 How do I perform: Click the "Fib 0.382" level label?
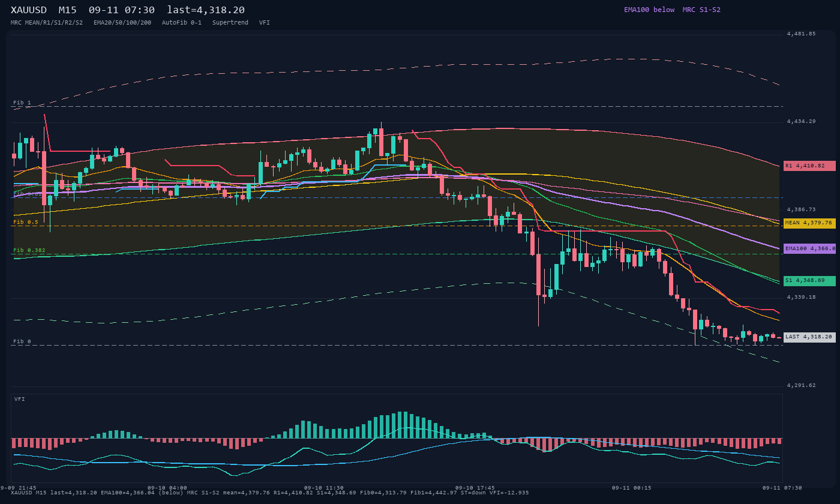tap(29, 250)
